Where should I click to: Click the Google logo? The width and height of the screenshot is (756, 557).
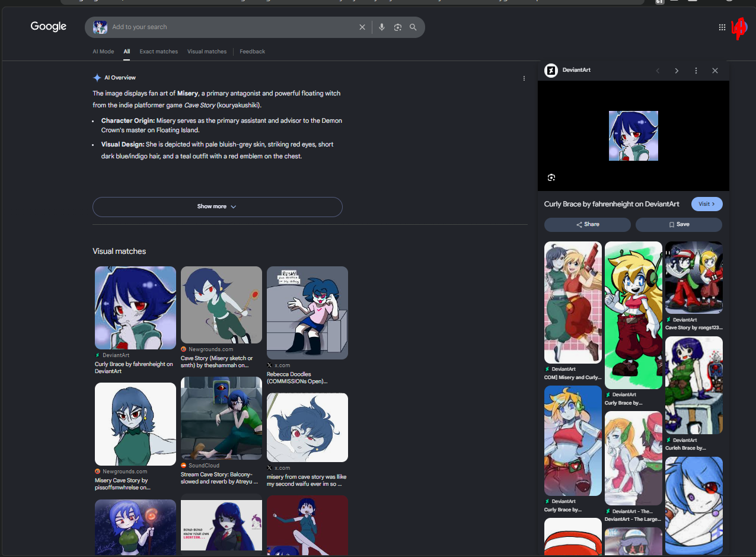(x=49, y=26)
